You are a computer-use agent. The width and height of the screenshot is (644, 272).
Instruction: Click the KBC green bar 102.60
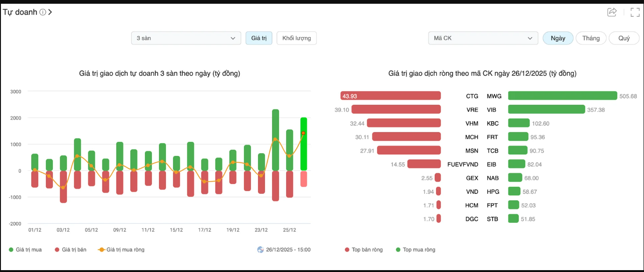click(519, 123)
